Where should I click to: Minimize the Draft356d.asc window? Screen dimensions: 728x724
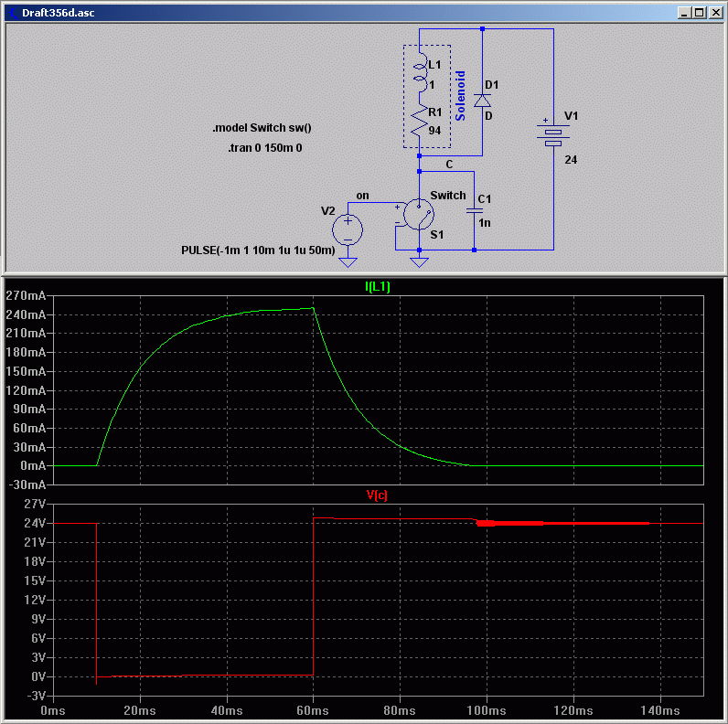pos(684,13)
